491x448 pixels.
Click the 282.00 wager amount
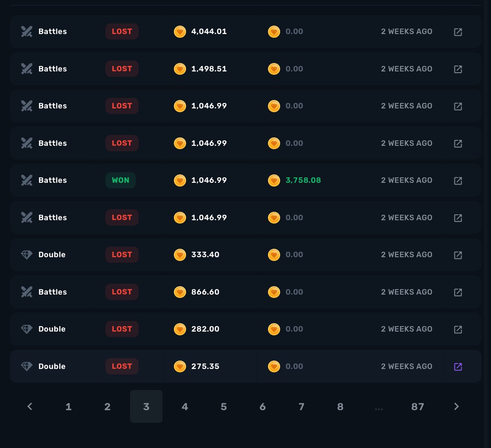click(x=205, y=329)
